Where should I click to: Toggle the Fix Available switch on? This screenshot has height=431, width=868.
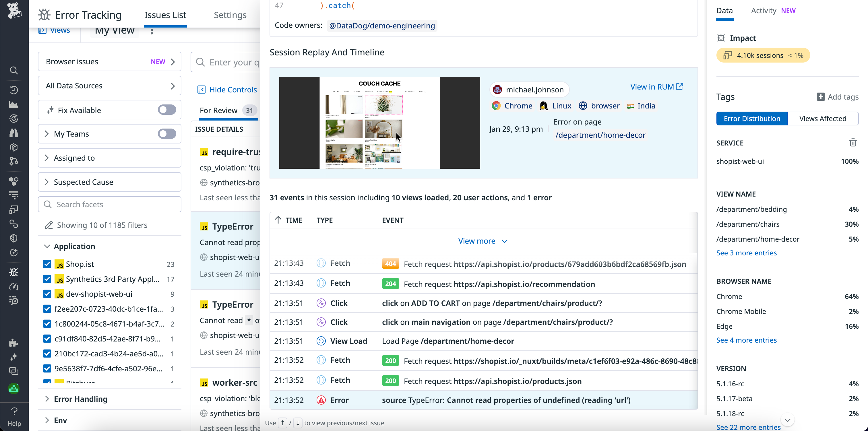pyautogui.click(x=167, y=110)
